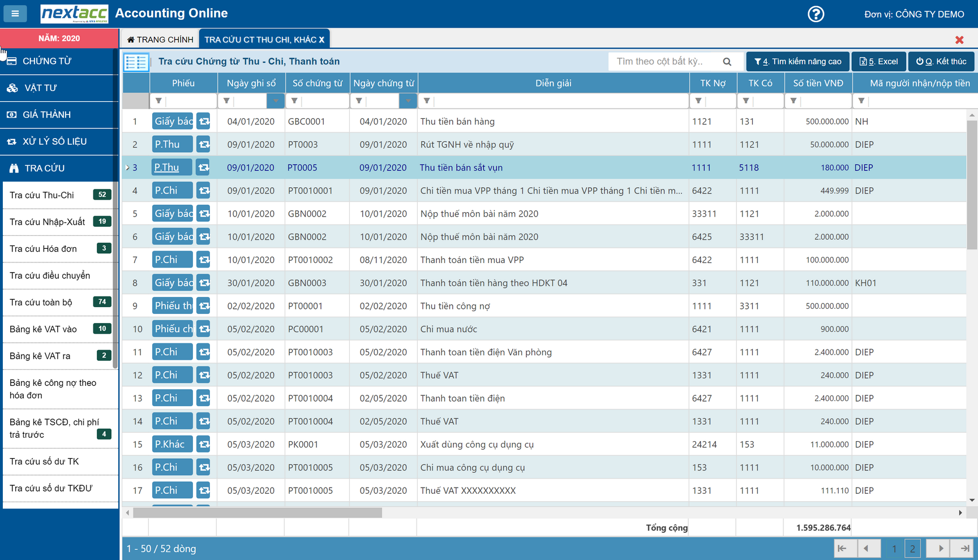Click the refresh icon on row 1
Image resolution: width=978 pixels, height=560 pixels.
tap(204, 122)
